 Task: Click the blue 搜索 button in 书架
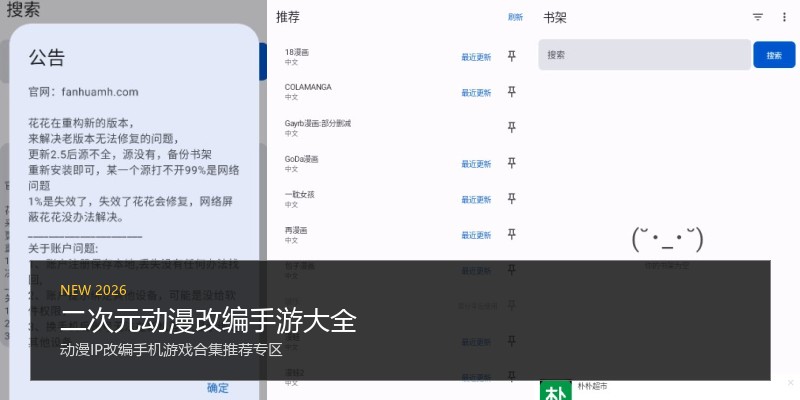pos(774,55)
